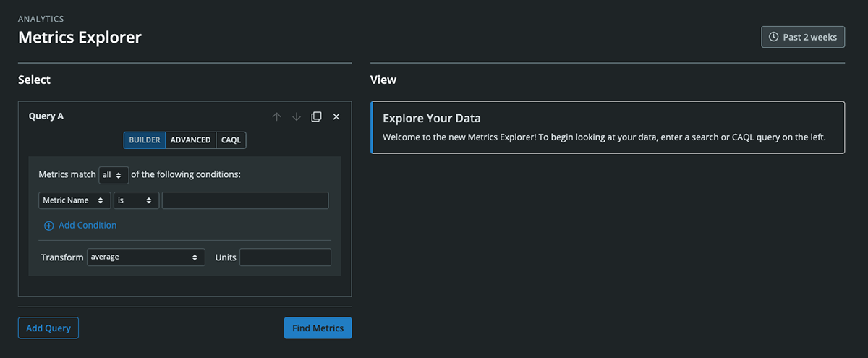Viewport: 868px width, 358px height.
Task: Click the clock icon in time range button
Action: click(774, 37)
